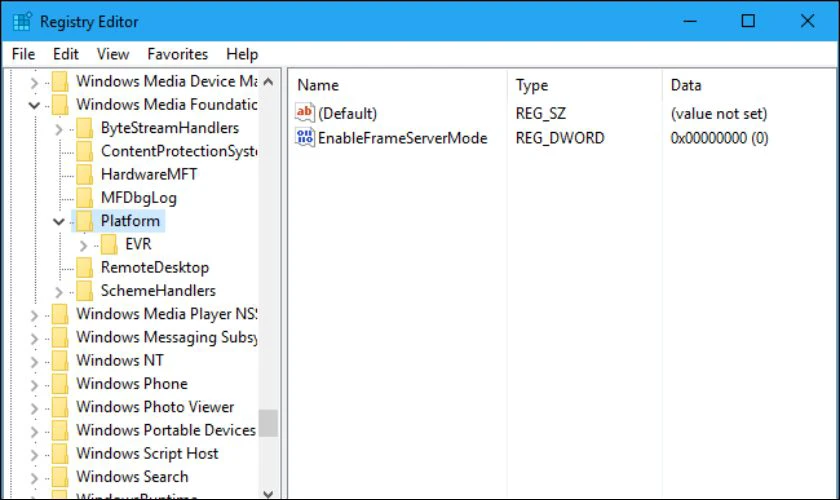Click the REG_DWORD type cell
Image resolution: width=840 pixels, height=500 pixels.
(x=560, y=138)
